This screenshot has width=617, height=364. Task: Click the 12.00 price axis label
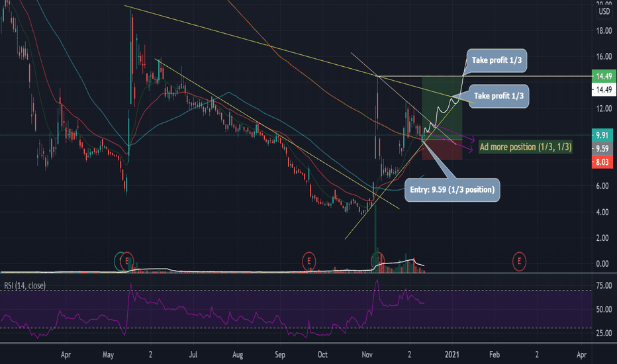[604, 109]
